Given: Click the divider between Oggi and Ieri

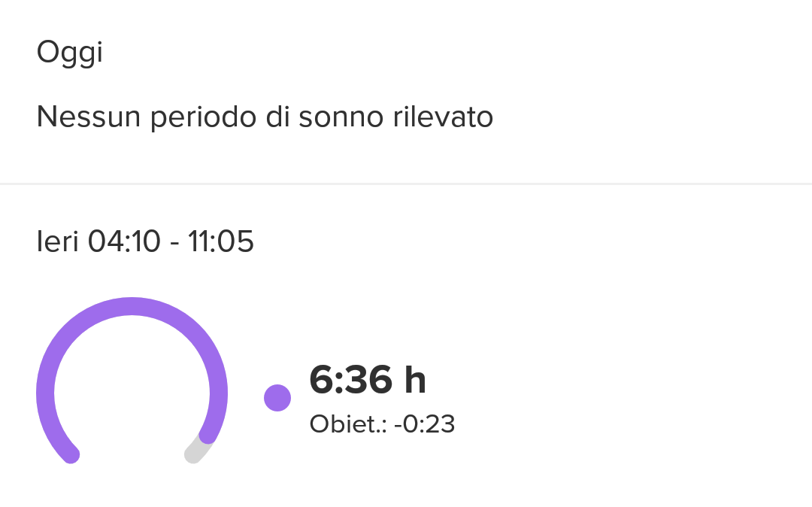Looking at the screenshot, I should click(406, 184).
